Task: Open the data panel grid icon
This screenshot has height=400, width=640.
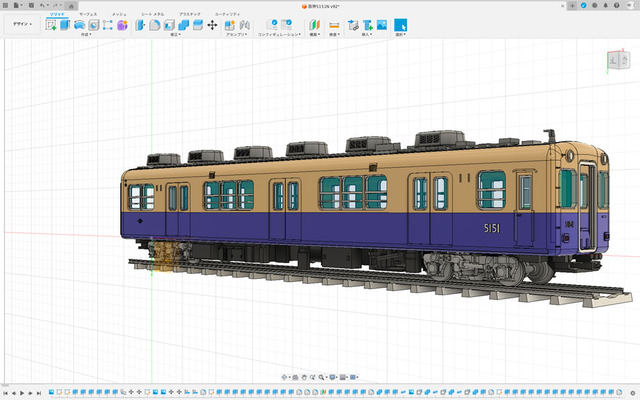Action: click(x=5, y=6)
